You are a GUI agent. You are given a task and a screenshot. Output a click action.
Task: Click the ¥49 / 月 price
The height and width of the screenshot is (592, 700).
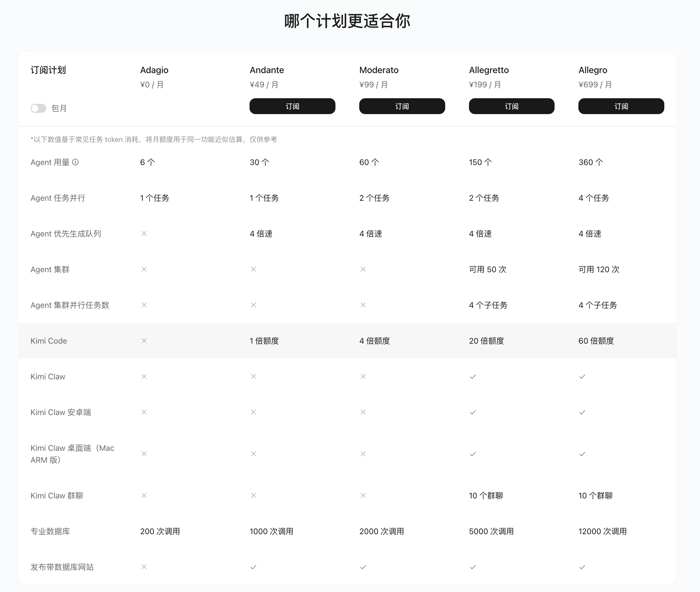pyautogui.click(x=264, y=85)
